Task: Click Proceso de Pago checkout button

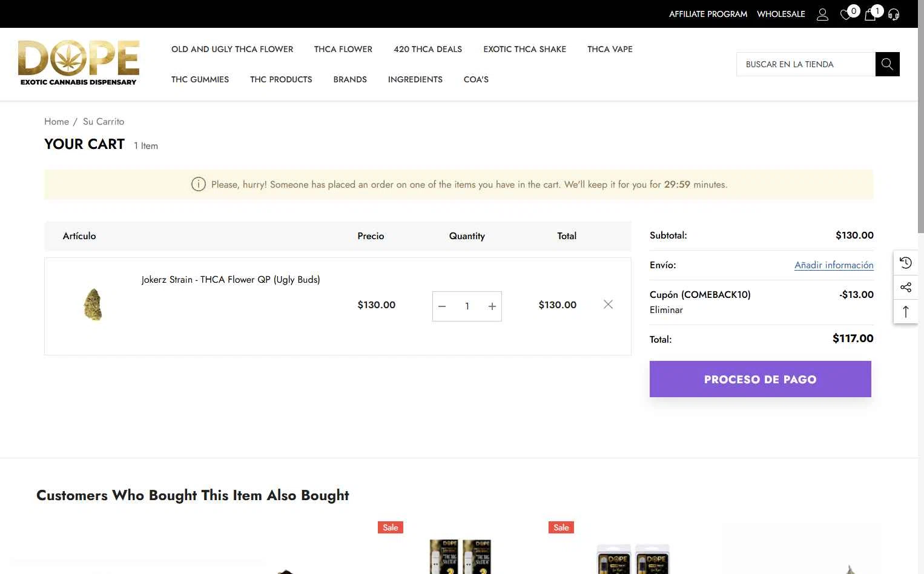Action: tap(761, 379)
